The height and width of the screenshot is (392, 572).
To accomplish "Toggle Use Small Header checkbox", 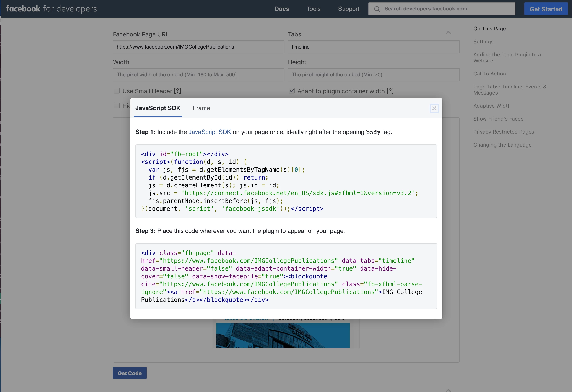I will (117, 91).
